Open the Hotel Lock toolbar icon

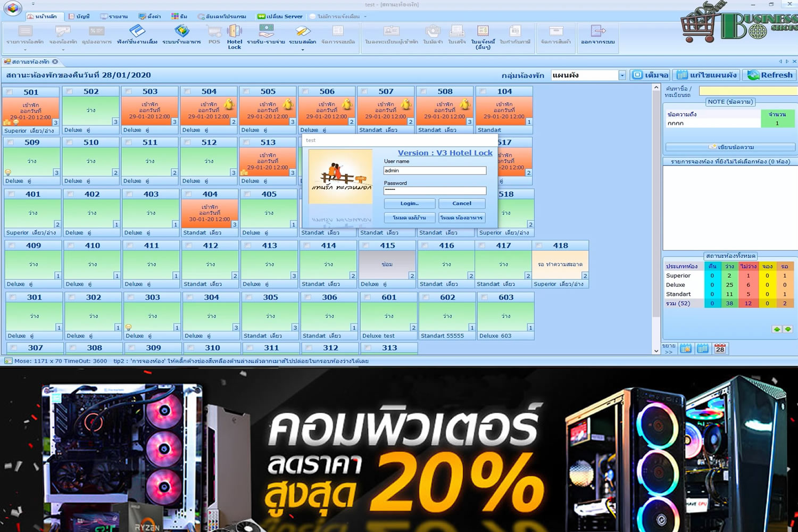click(235, 36)
